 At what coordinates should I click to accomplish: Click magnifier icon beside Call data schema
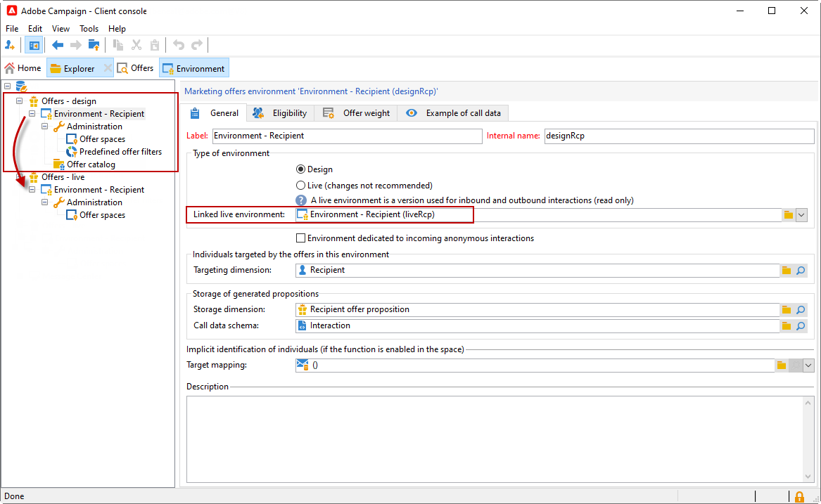point(801,326)
